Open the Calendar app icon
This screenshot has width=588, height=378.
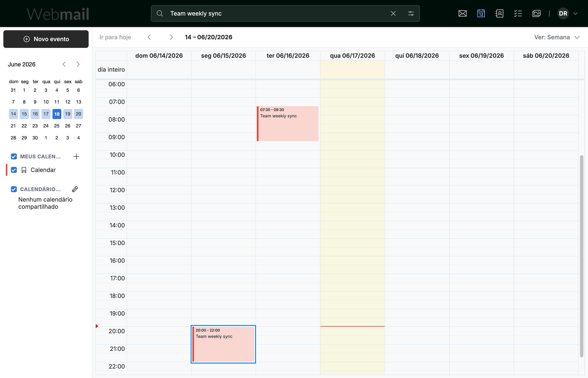[481, 13]
